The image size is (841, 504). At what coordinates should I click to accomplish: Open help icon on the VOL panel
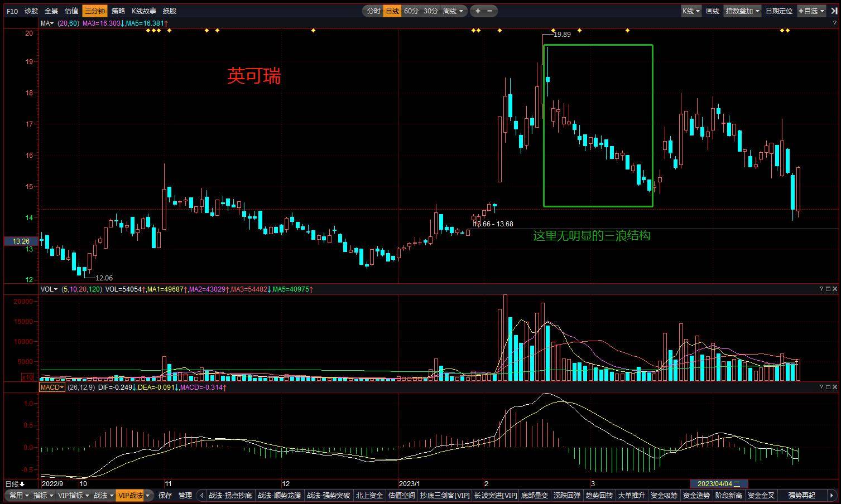(821, 289)
